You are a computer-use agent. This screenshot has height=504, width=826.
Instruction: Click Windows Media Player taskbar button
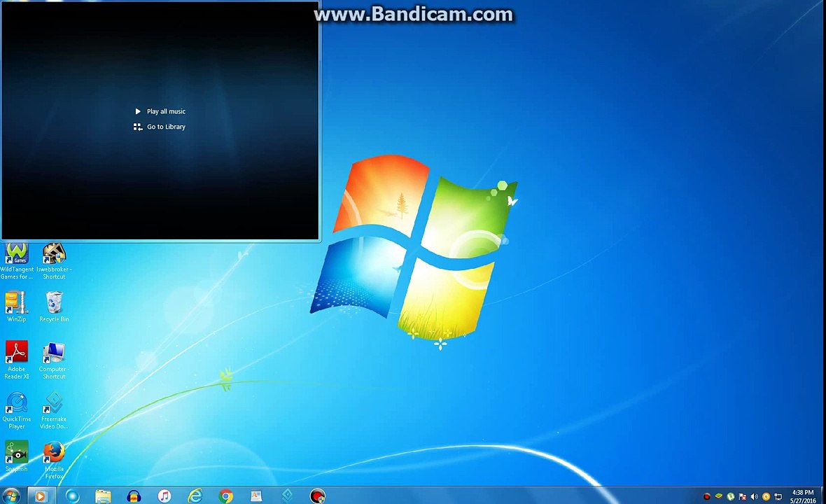[41, 496]
